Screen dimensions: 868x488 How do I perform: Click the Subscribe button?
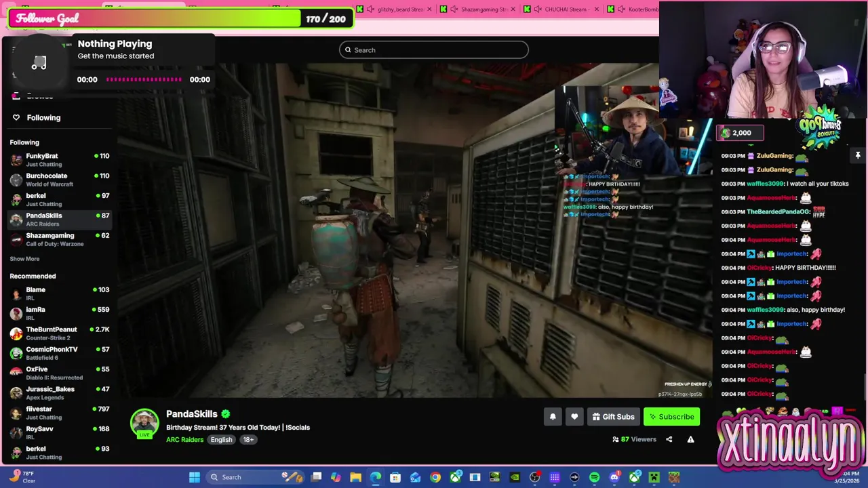click(x=671, y=417)
